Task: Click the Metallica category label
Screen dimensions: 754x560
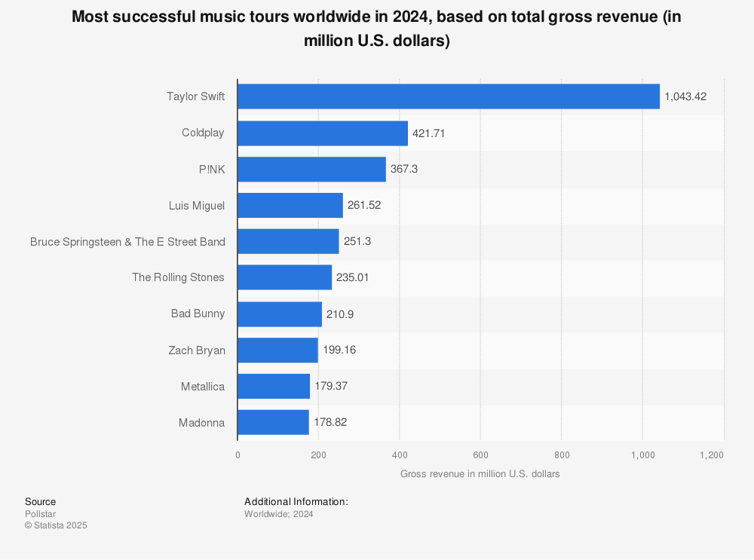Action: click(202, 386)
